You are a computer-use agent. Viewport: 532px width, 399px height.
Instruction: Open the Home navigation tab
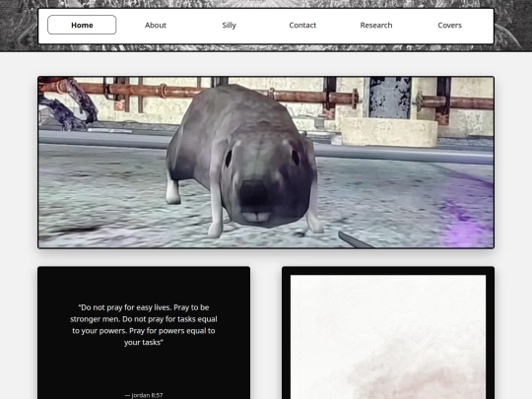point(82,25)
